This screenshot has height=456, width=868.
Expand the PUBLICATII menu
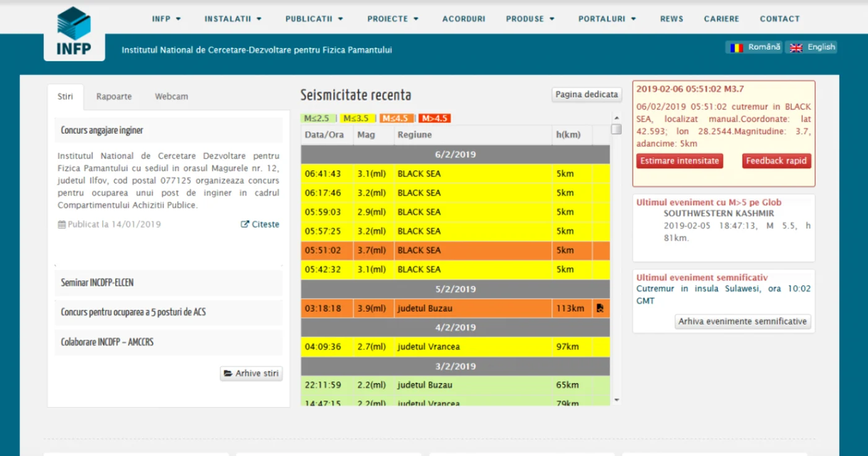click(314, 19)
